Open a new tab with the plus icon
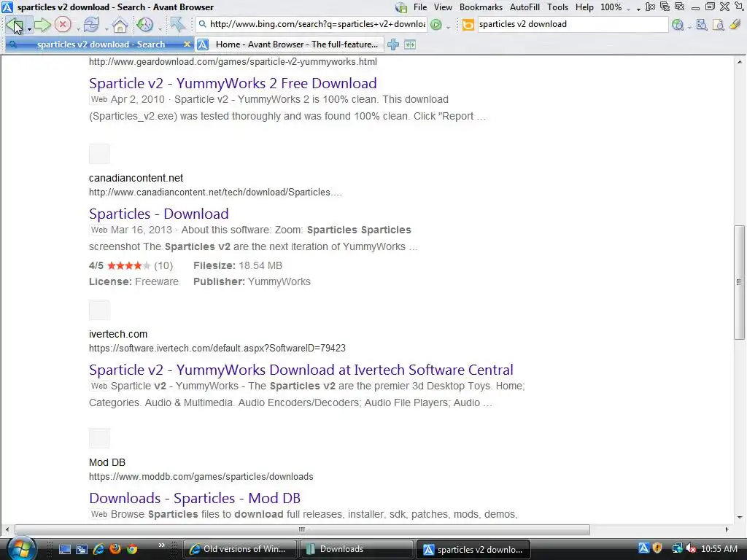This screenshot has height=560, width=747. click(x=393, y=44)
